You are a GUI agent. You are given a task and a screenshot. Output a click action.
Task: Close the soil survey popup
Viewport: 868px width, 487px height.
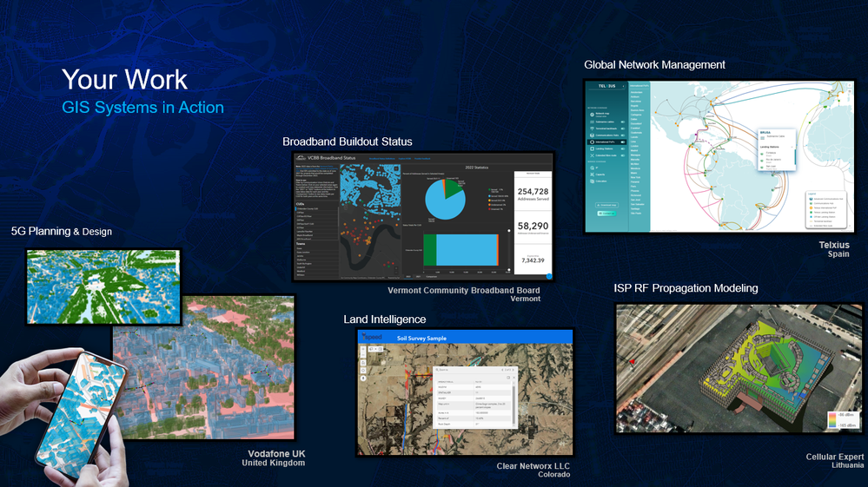tap(514, 378)
